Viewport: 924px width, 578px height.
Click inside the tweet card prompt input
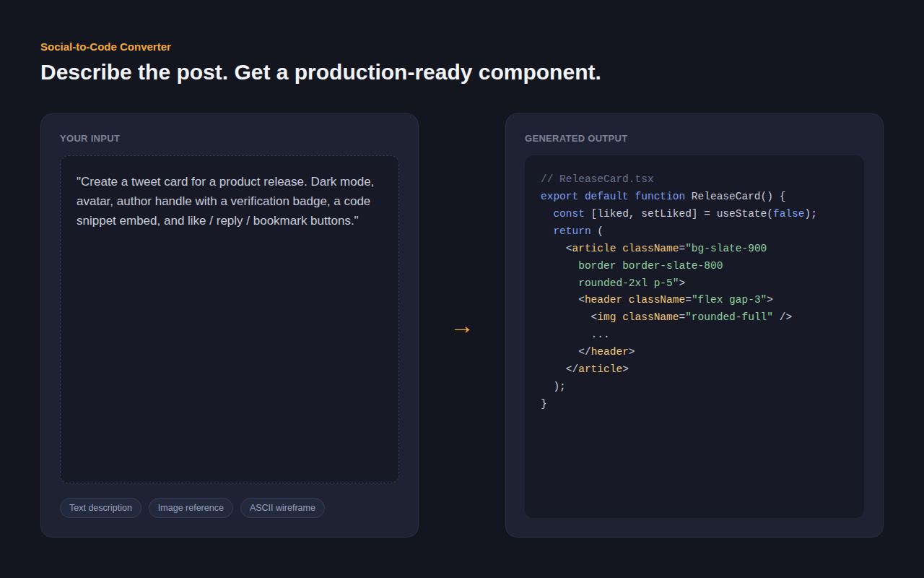coord(230,319)
